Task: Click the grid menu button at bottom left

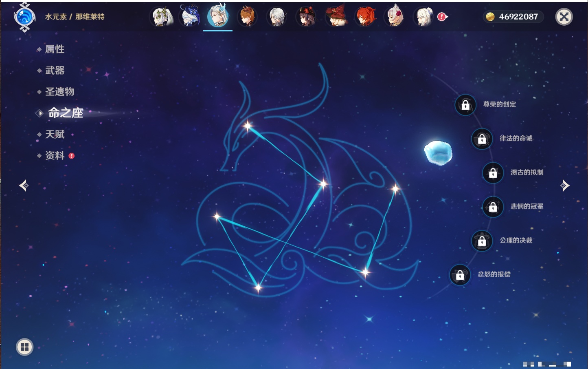Action: pyautogui.click(x=24, y=347)
